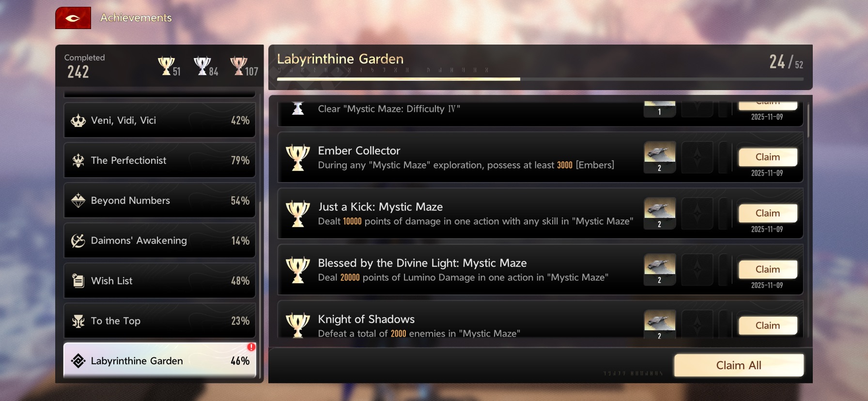Open the Veni, Vidi, Vici category

click(159, 120)
